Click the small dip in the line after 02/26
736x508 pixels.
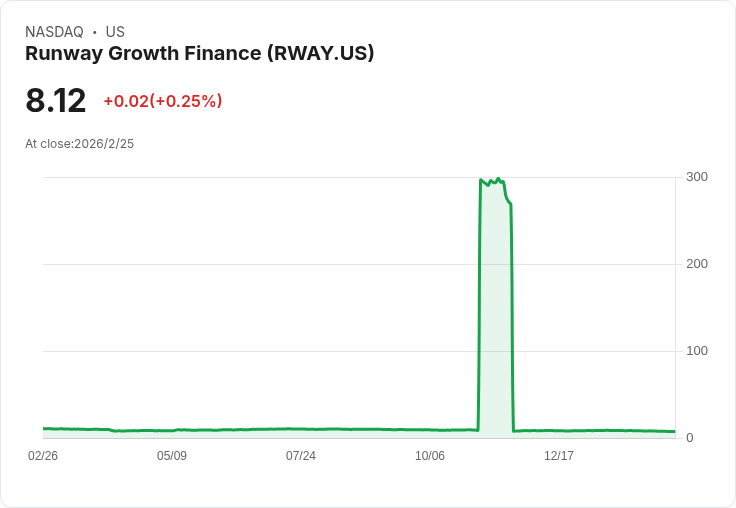(x=114, y=431)
